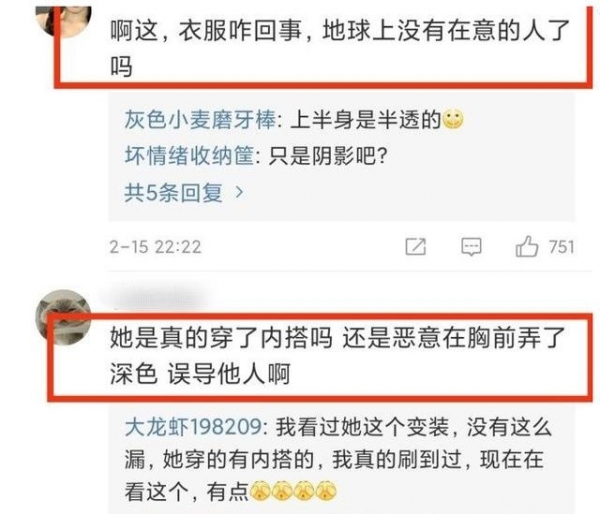Open 灰色小麦磨牙棒 user profile
600x514 pixels.
click(200, 120)
